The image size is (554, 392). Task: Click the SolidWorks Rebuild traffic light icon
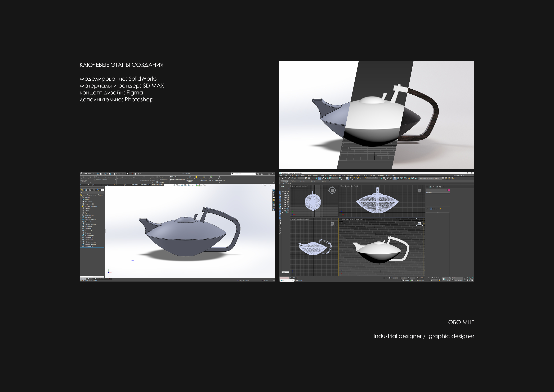[132, 174]
